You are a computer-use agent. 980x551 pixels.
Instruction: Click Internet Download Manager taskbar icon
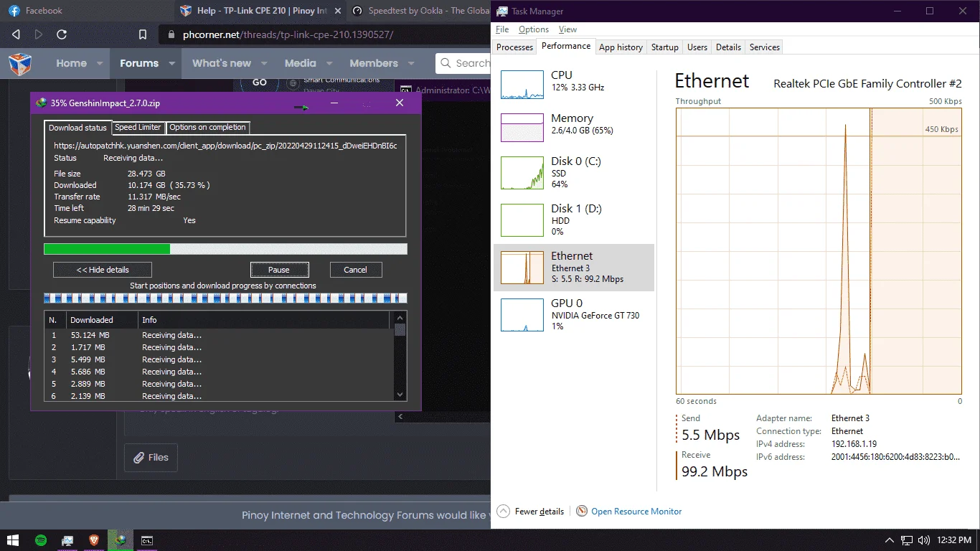(x=121, y=540)
